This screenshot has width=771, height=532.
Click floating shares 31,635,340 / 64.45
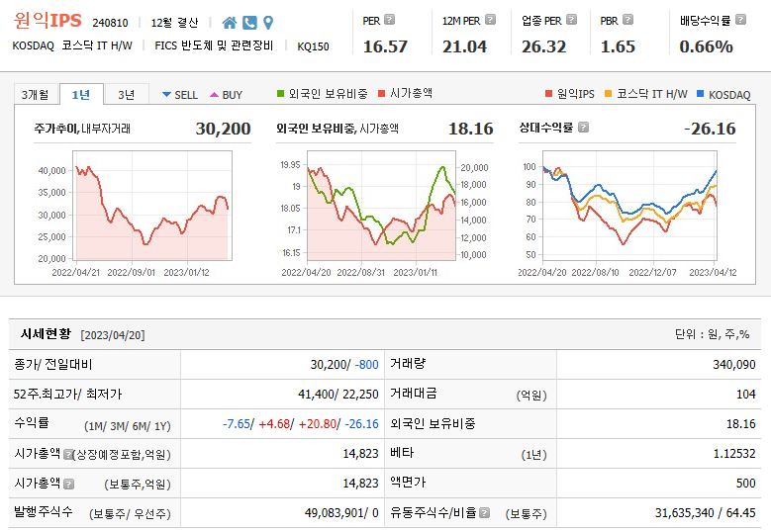pos(705,513)
